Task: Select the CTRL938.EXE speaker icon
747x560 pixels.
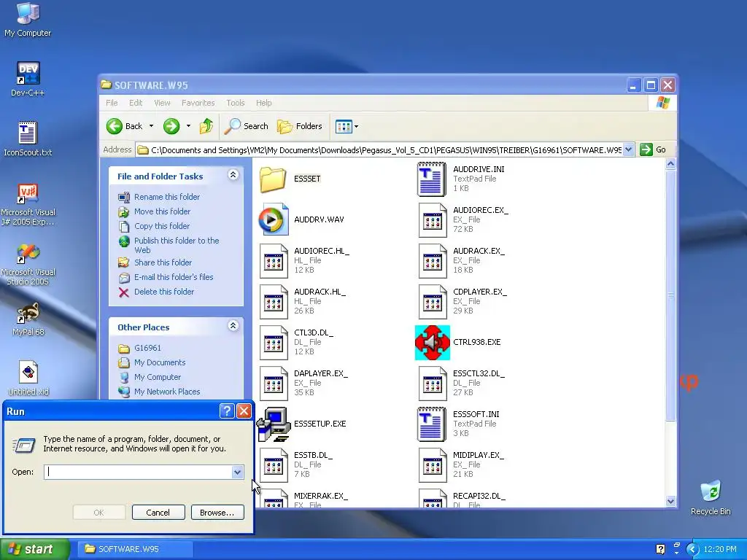Action: click(433, 343)
